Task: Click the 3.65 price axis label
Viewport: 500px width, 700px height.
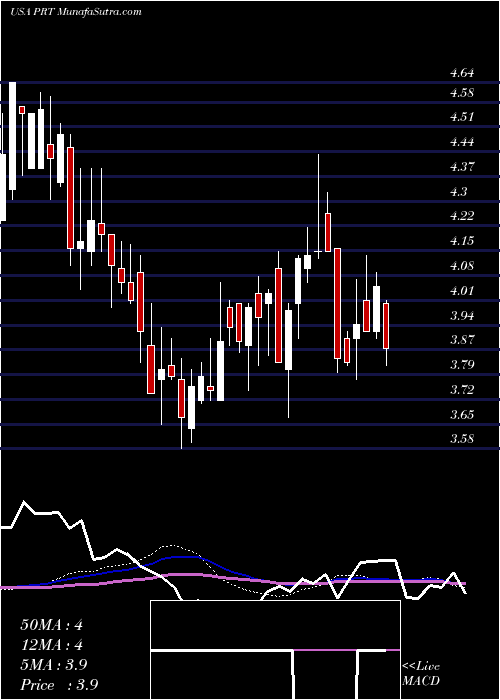Action: [461, 415]
